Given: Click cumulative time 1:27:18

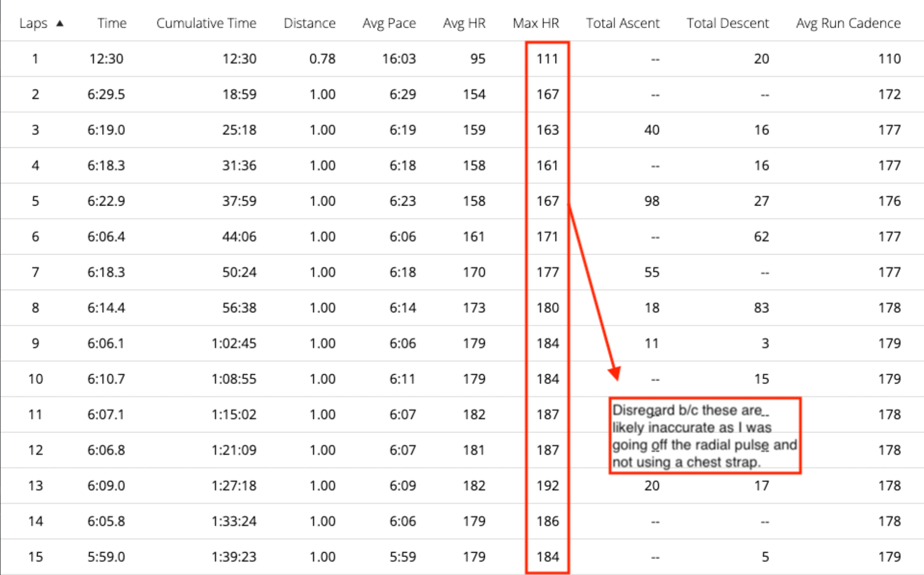Looking at the screenshot, I should coord(234,485).
